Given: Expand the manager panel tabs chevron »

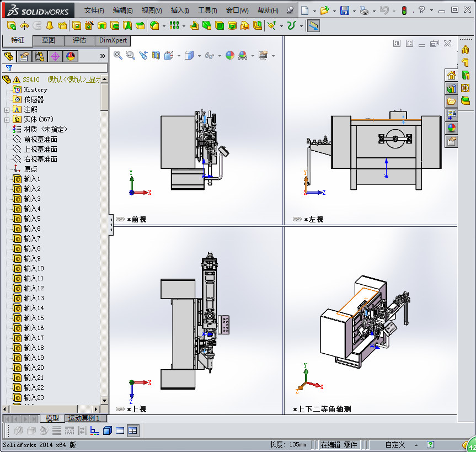Looking at the screenshot, I should (103, 56).
